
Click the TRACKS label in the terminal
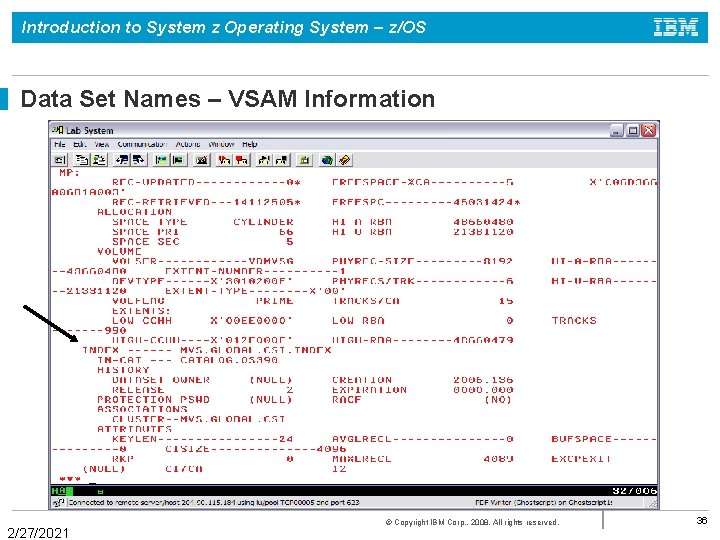tap(574, 321)
